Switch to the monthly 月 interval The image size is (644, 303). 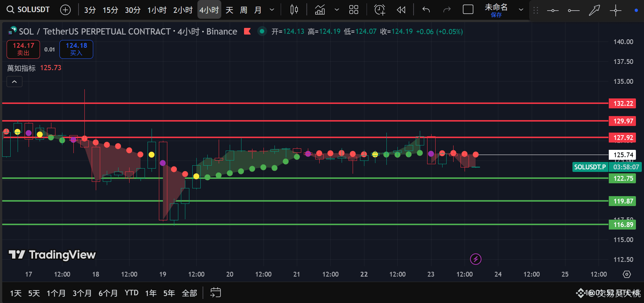(x=258, y=10)
